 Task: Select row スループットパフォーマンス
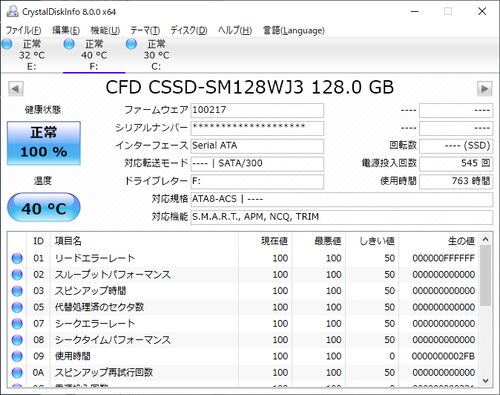244,275
